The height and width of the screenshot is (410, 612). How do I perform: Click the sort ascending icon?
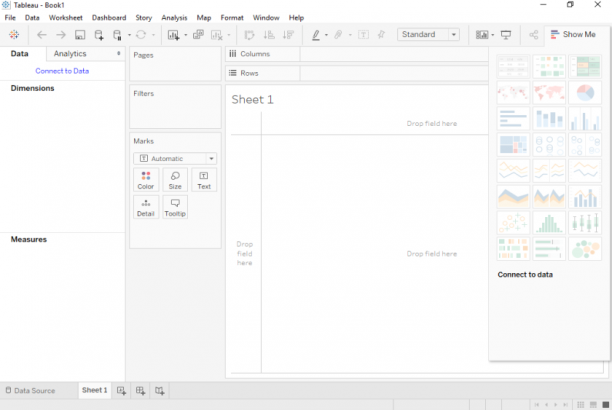[x=269, y=35]
